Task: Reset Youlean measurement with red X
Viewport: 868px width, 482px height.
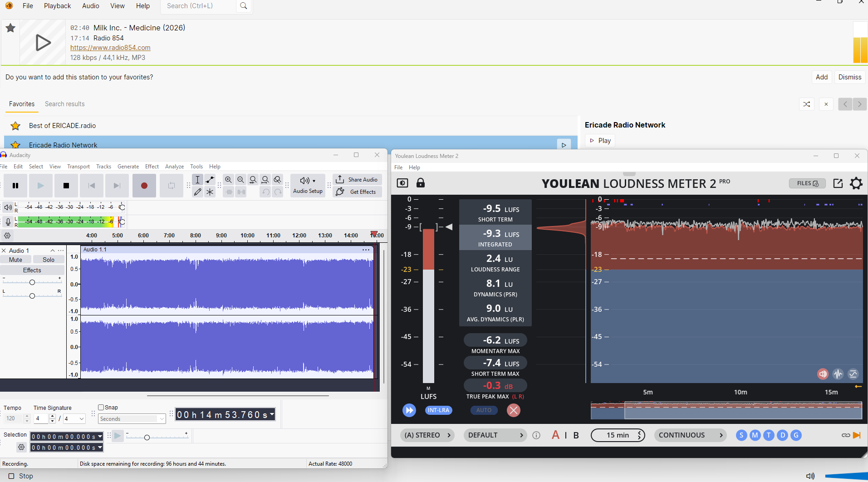Action: (514, 410)
